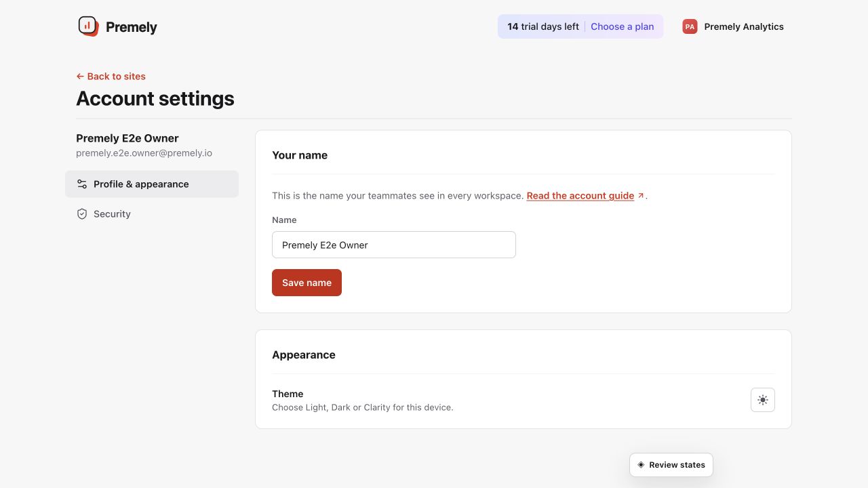The image size is (868, 488).
Task: Click the Premely E2e Owner sidebar name
Action: [x=127, y=138]
